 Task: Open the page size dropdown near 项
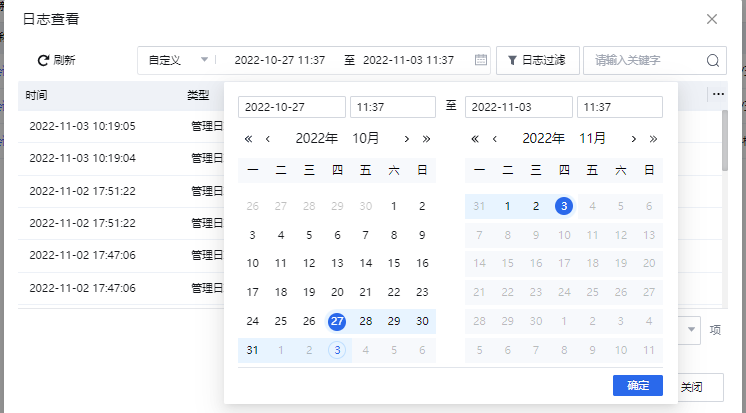tap(692, 329)
